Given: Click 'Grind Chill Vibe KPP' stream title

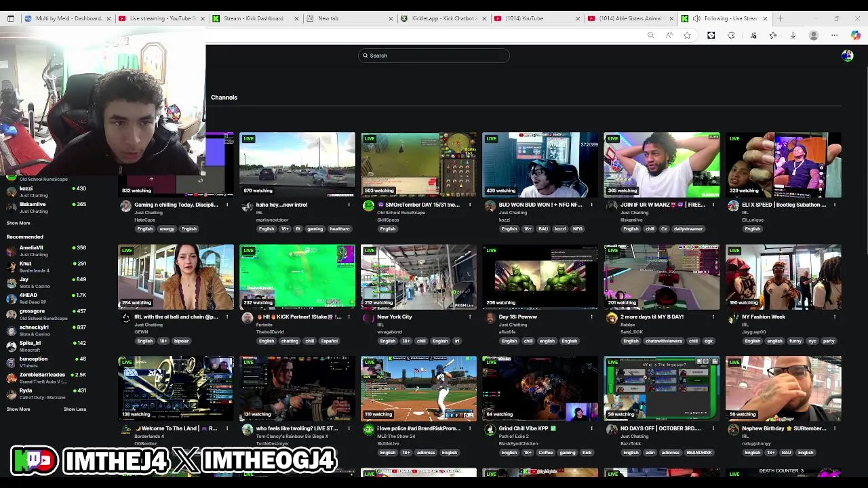Looking at the screenshot, I should click(x=528, y=428).
